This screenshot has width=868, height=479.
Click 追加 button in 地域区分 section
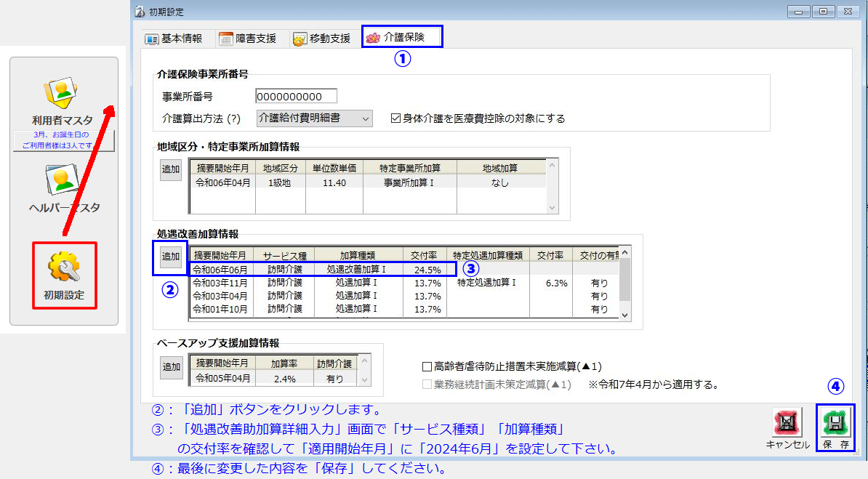[171, 168]
